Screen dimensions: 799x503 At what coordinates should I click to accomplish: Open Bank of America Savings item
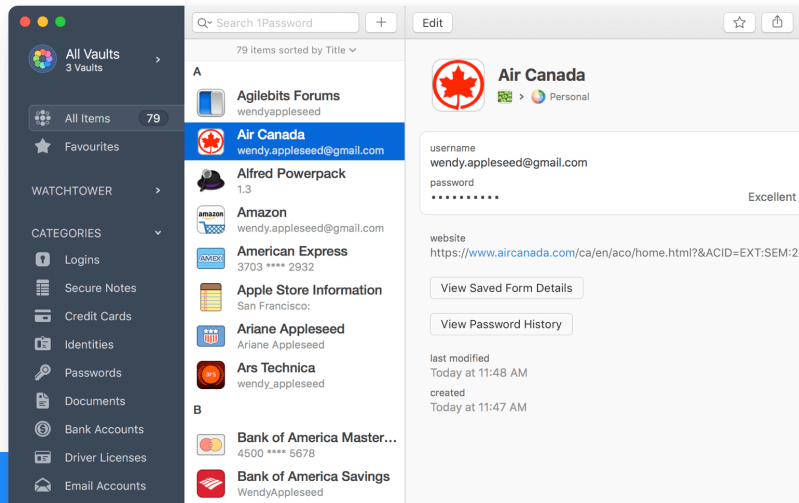coord(295,483)
